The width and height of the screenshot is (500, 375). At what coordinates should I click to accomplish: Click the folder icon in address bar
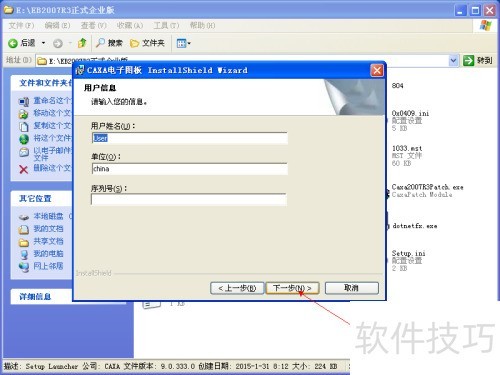pos(42,61)
